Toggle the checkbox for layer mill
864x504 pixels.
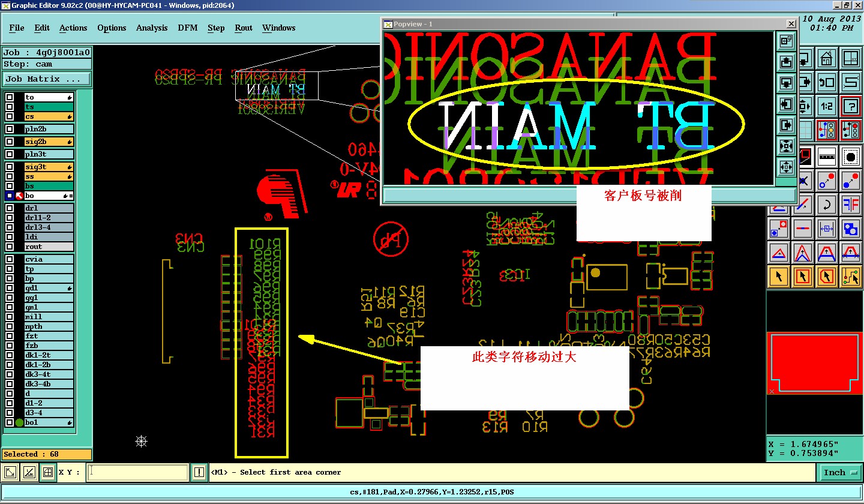click(10, 317)
